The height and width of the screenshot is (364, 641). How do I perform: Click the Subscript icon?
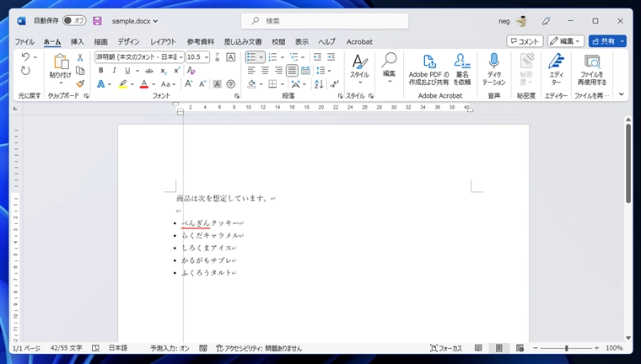tap(163, 71)
